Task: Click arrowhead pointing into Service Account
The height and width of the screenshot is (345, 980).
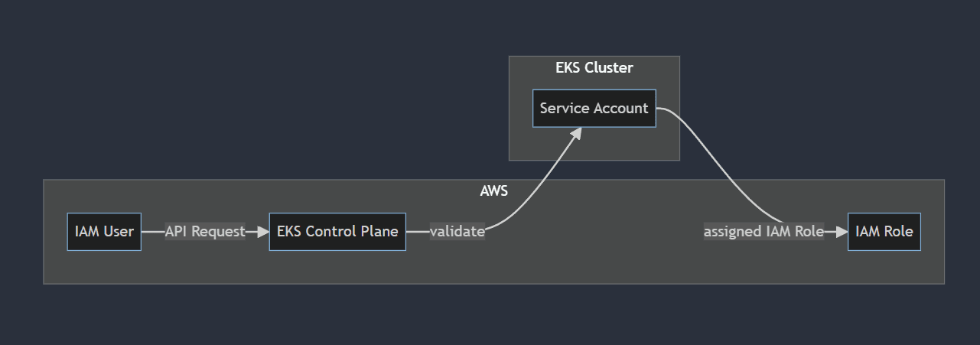Action: 575,133
